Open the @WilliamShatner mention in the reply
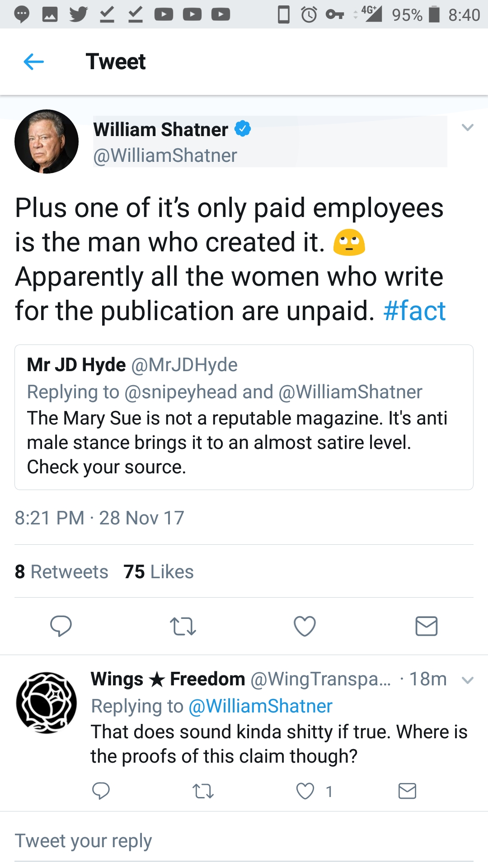Screen dimensions: 488x868 (x=260, y=706)
